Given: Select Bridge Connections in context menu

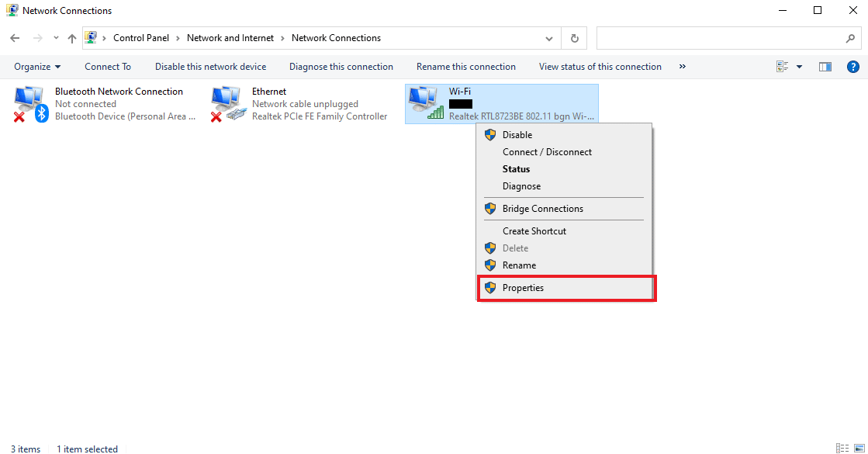Looking at the screenshot, I should point(542,209).
